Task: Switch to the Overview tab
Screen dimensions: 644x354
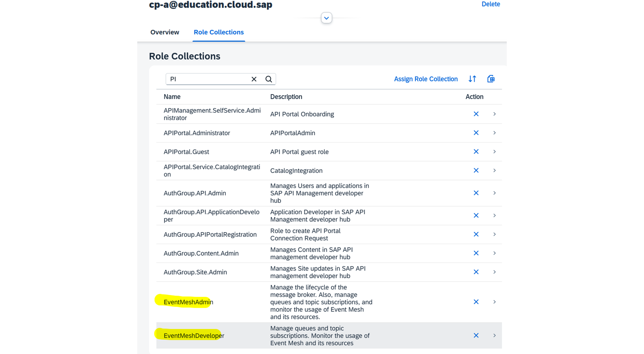Action: [165, 32]
